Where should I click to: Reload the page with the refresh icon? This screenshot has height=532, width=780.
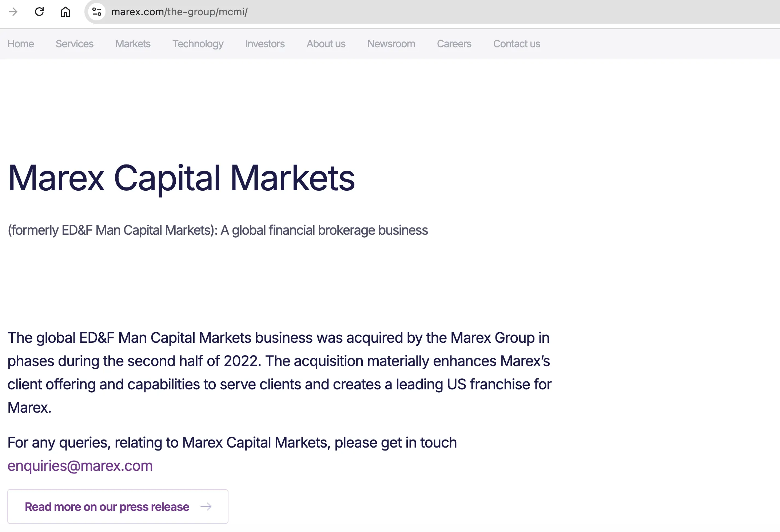click(39, 12)
